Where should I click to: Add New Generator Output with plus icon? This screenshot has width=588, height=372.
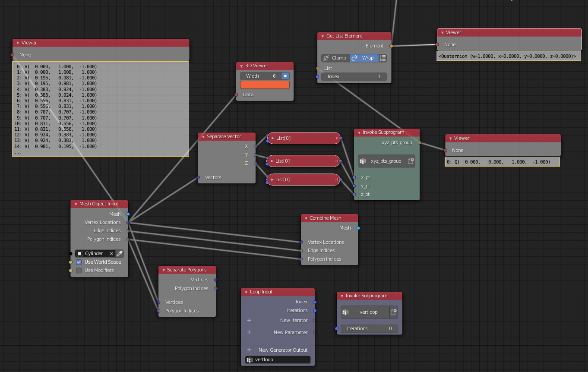coord(249,350)
